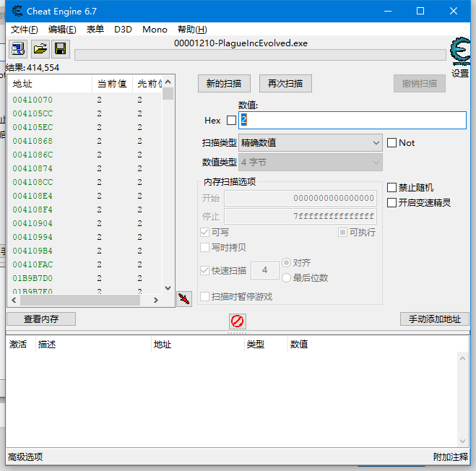Select the 对齐 radio button
The height and width of the screenshot is (471, 476).
tap(286, 263)
